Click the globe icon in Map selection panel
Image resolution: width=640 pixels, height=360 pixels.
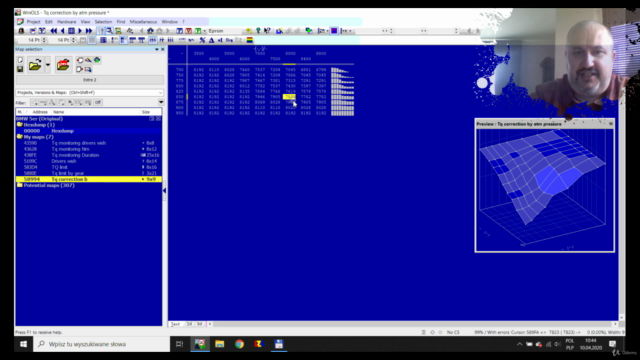tap(97, 60)
